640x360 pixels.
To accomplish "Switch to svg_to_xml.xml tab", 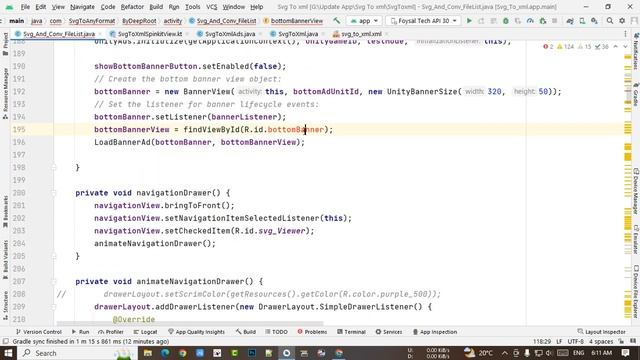I will [361, 34].
